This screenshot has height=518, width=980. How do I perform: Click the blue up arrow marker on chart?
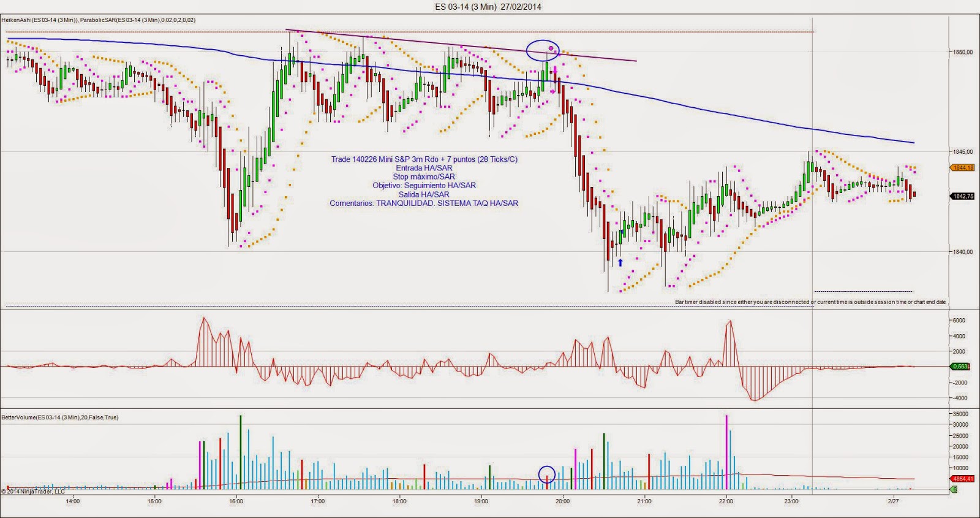[620, 262]
